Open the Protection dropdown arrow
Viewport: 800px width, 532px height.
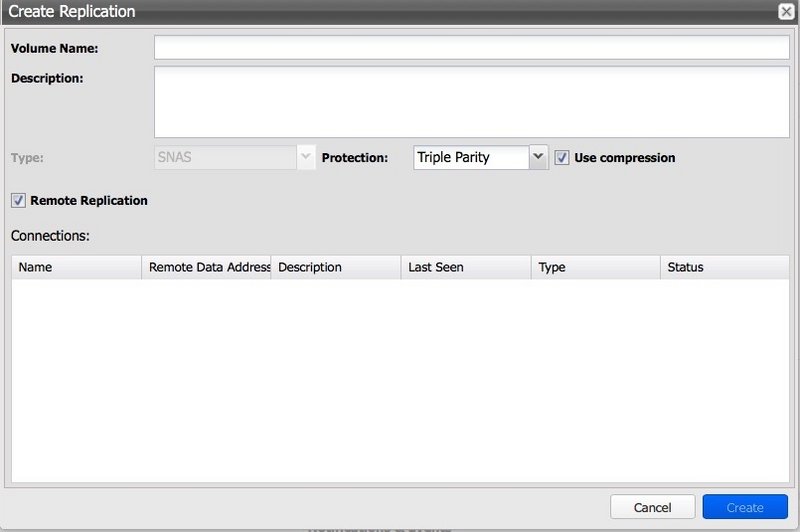[538, 157]
